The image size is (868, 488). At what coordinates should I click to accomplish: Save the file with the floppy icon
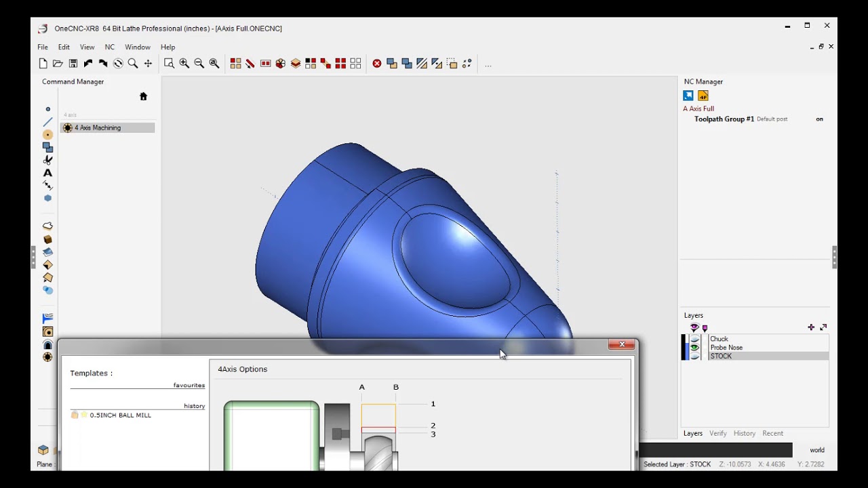point(73,64)
